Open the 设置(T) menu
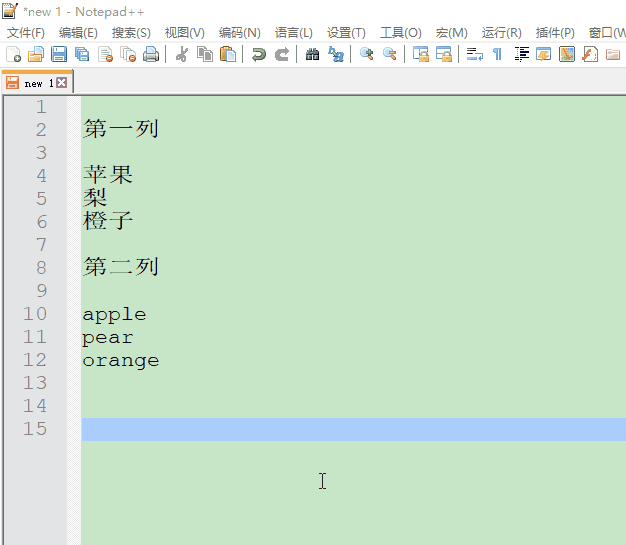Image resolution: width=626 pixels, height=545 pixels. click(347, 33)
